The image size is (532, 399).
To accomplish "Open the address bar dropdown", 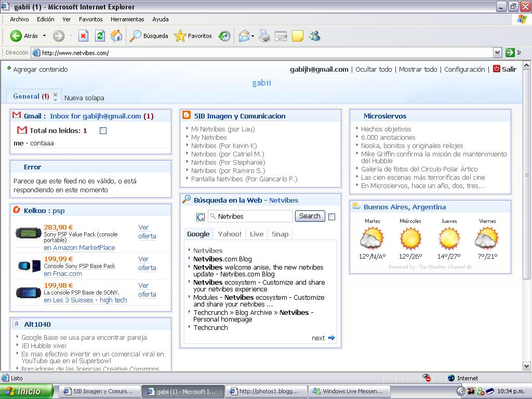I will point(497,52).
